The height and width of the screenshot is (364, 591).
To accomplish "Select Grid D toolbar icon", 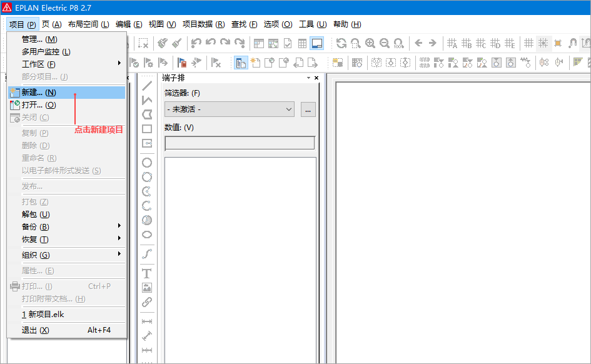I will (495, 43).
